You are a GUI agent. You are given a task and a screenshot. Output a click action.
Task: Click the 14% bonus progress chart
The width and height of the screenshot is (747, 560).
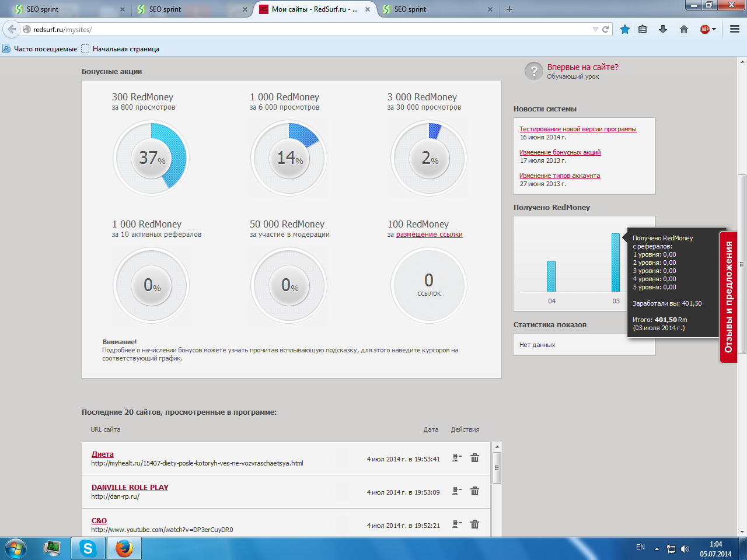pyautogui.click(x=289, y=158)
